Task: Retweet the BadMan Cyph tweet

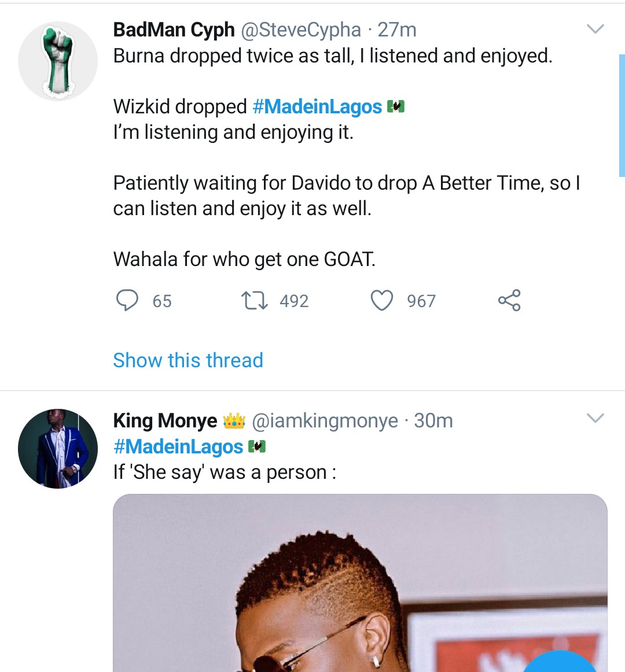Action: [x=254, y=301]
